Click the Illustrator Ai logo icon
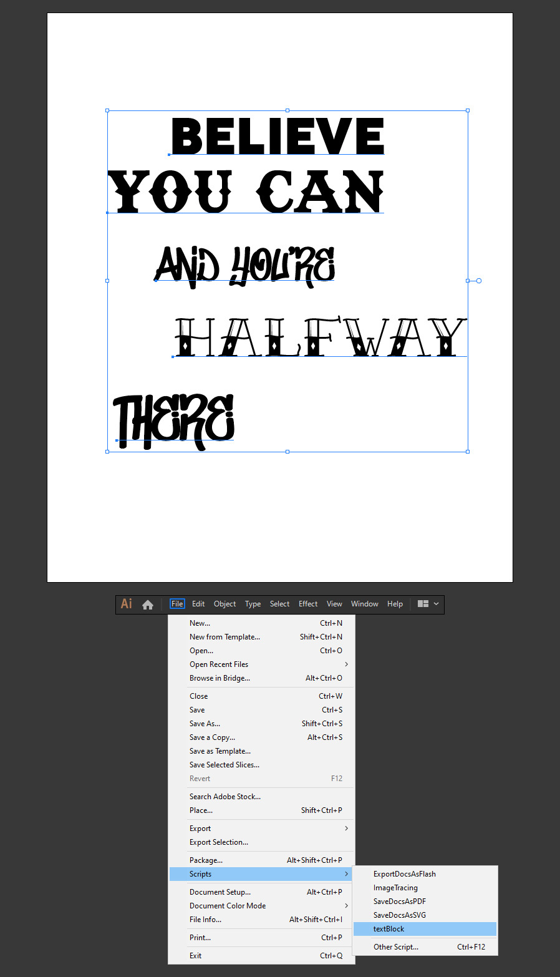The width and height of the screenshot is (560, 977). pyautogui.click(x=127, y=604)
